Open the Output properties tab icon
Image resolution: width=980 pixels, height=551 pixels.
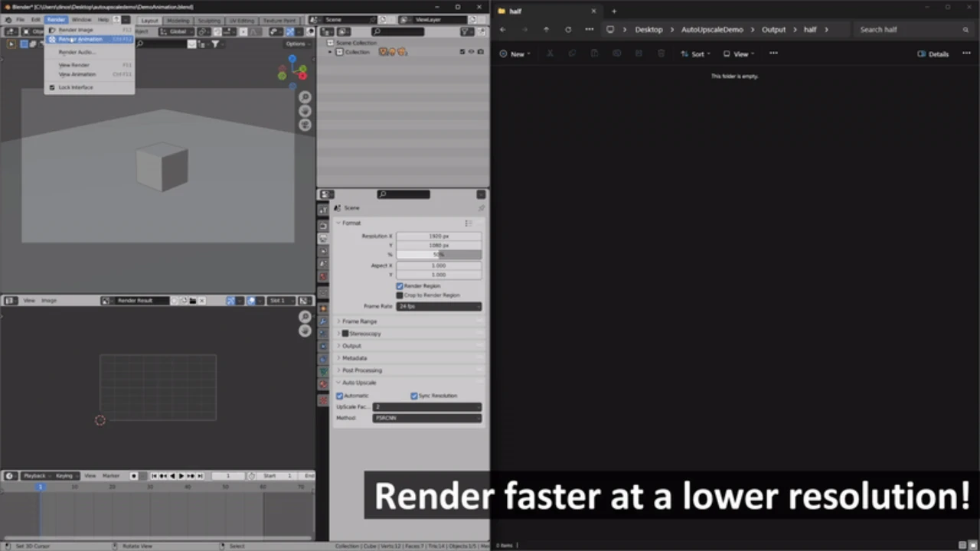pos(323,238)
